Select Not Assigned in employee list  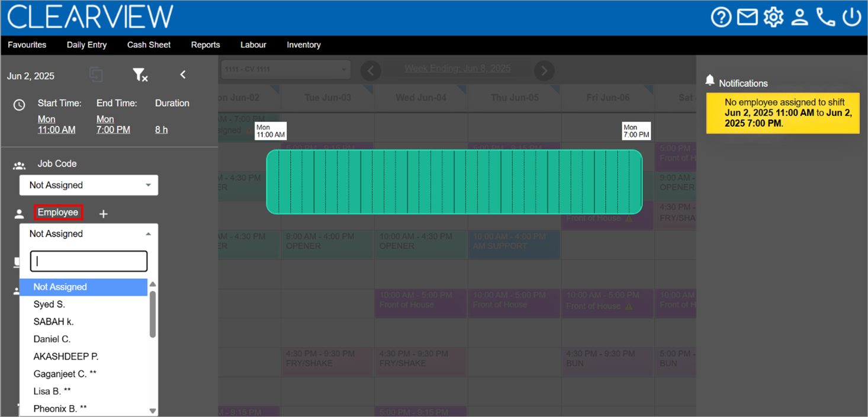click(83, 287)
